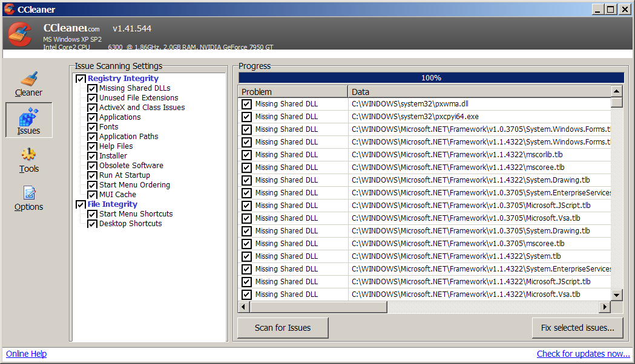Uncheck the v1.1.4322 mscorlib.tlb issue row

point(246,155)
